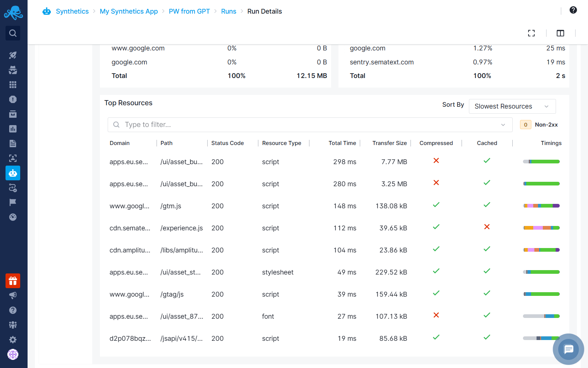The height and width of the screenshot is (368, 588).
Task: Open the alerts exclamation icon in sidebar
Action: pyautogui.click(x=13, y=99)
